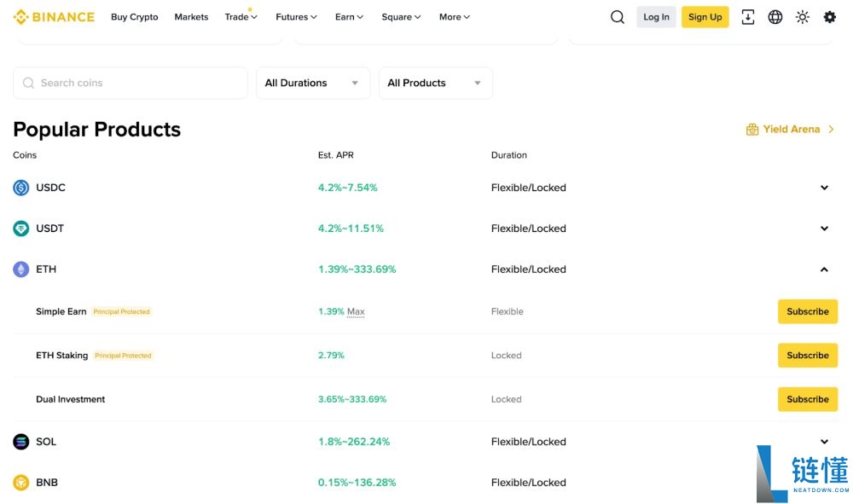Image resolution: width=853 pixels, height=504 pixels.
Task: Click the 1.39%~333.69% APR value
Action: 357,269
